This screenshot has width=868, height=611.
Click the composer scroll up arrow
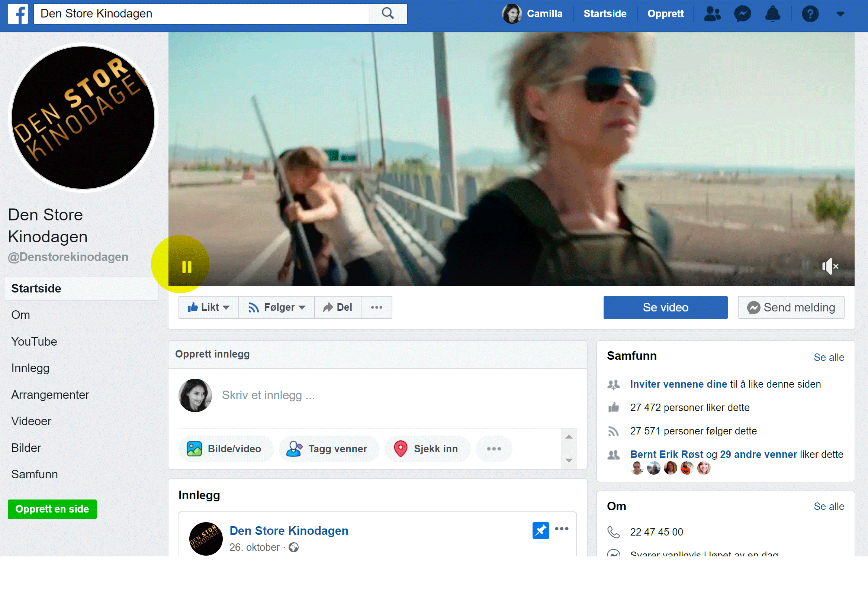click(569, 437)
